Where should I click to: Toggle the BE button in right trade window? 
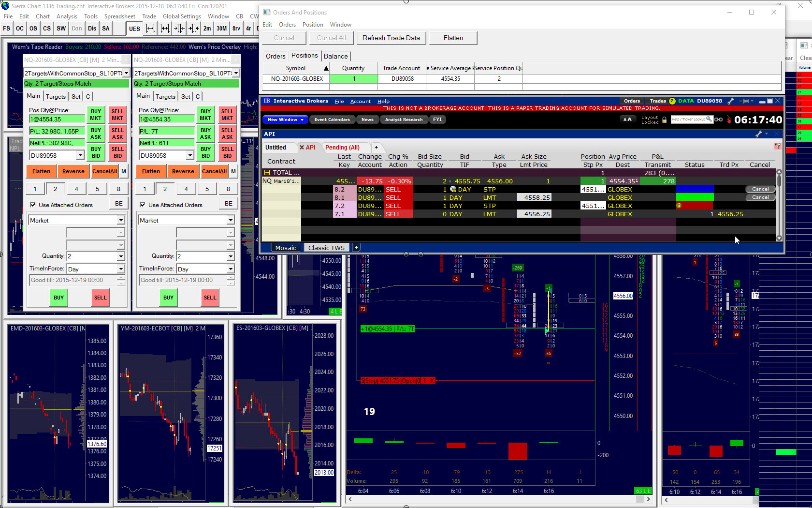pyautogui.click(x=229, y=204)
